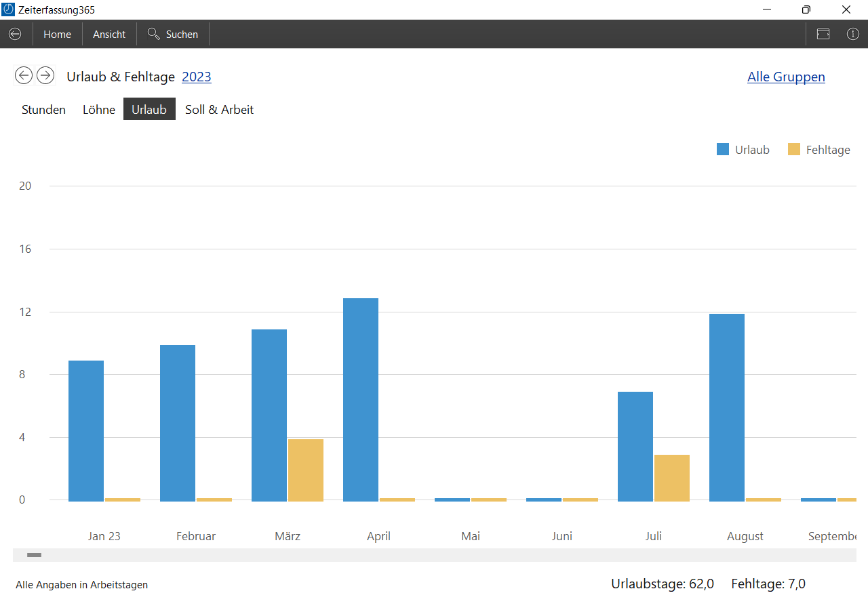Switch to the Löhne tab
Image resolution: width=868 pixels, height=610 pixels.
point(99,110)
